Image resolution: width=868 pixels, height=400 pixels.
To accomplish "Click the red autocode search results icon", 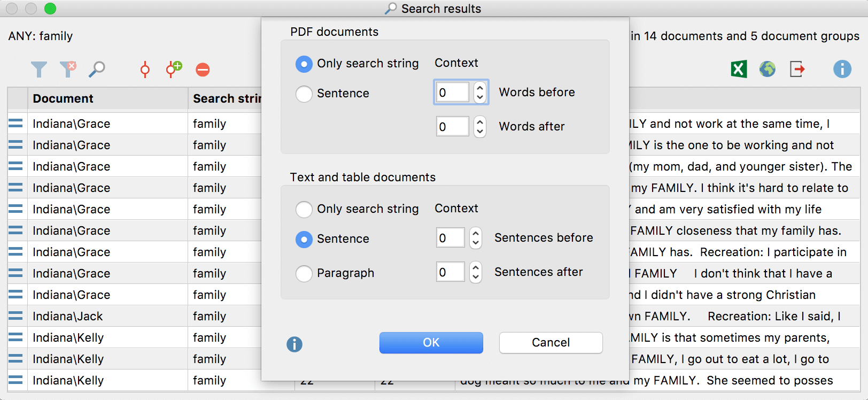I will [145, 70].
